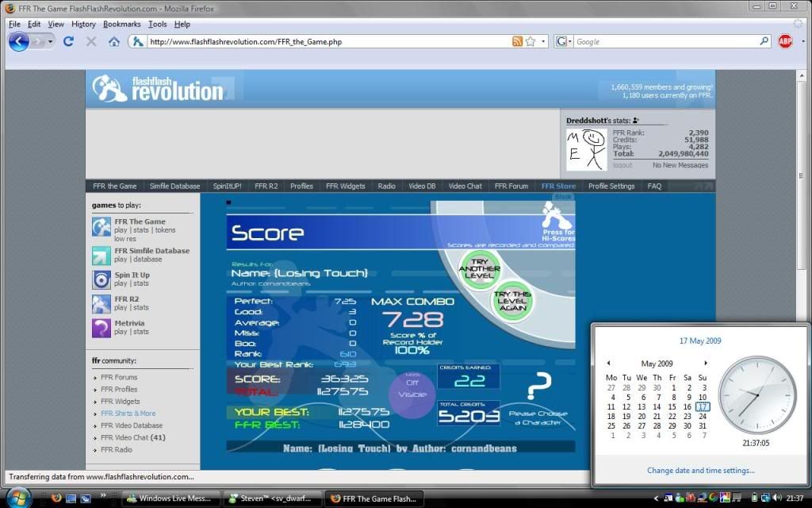Image resolution: width=812 pixels, height=508 pixels.
Task: Click the Spin It Up game icon
Action: coord(101,279)
